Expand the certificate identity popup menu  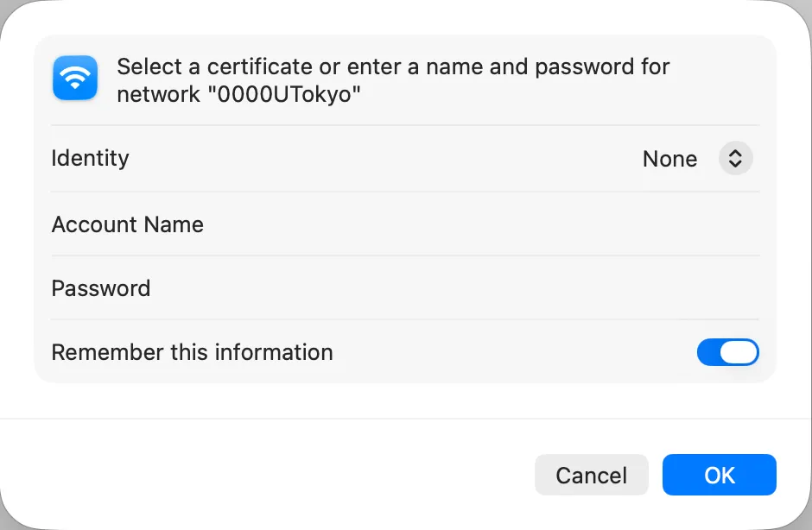pos(735,158)
